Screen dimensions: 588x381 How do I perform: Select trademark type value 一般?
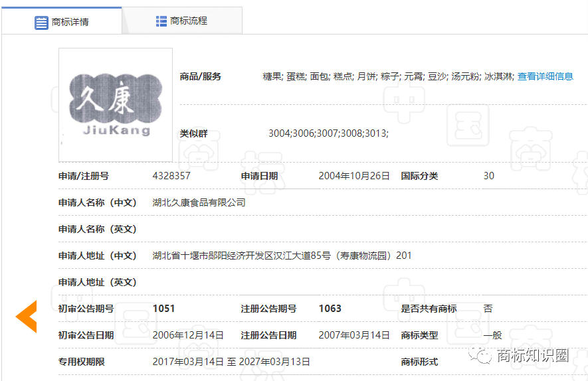[492, 335]
